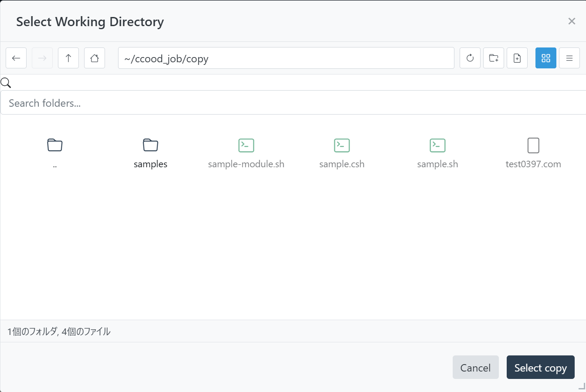586x392 pixels.
Task: Select the test0397.com file icon
Action: (533, 145)
